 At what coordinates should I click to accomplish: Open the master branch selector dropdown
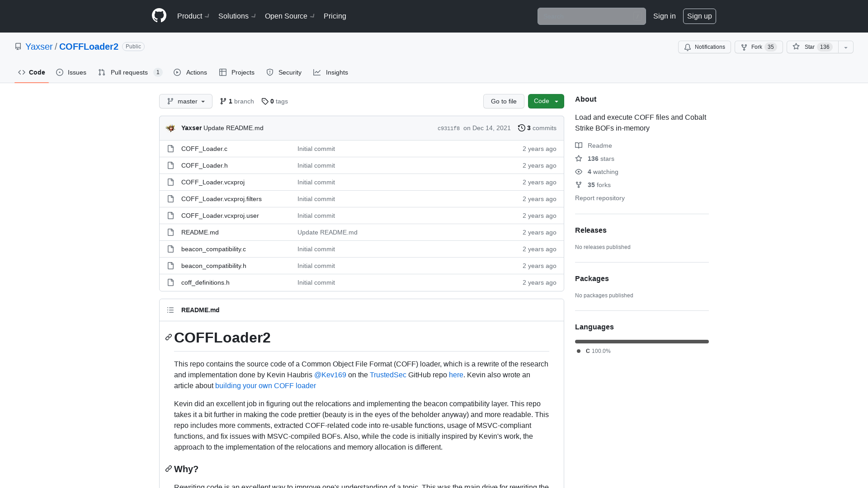186,101
